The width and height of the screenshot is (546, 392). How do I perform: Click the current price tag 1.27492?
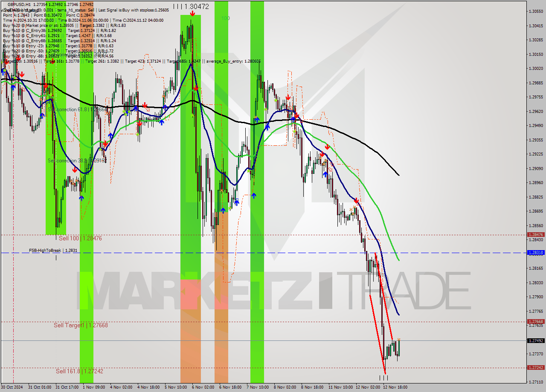[x=536, y=340]
